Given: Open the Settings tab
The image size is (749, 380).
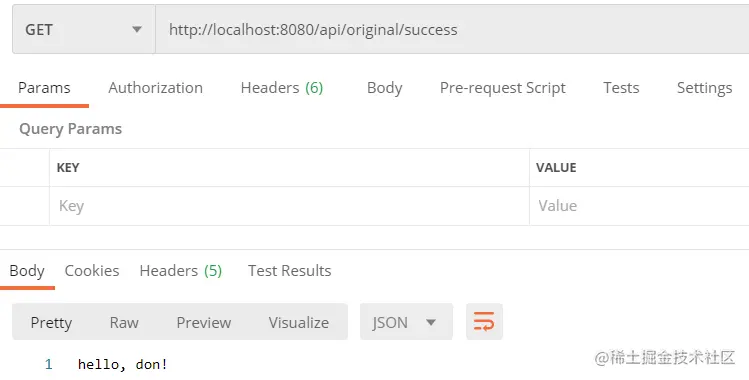Looking at the screenshot, I should click(x=704, y=88).
